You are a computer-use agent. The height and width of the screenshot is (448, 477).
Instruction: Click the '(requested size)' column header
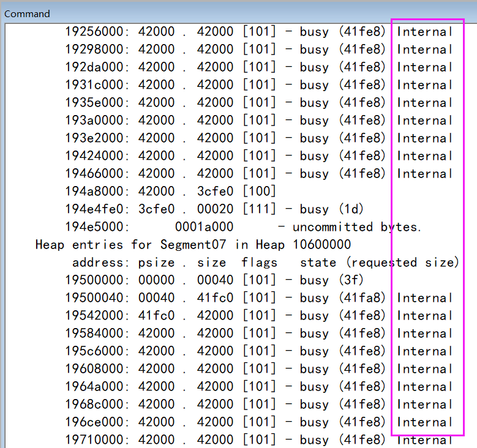[x=402, y=263]
